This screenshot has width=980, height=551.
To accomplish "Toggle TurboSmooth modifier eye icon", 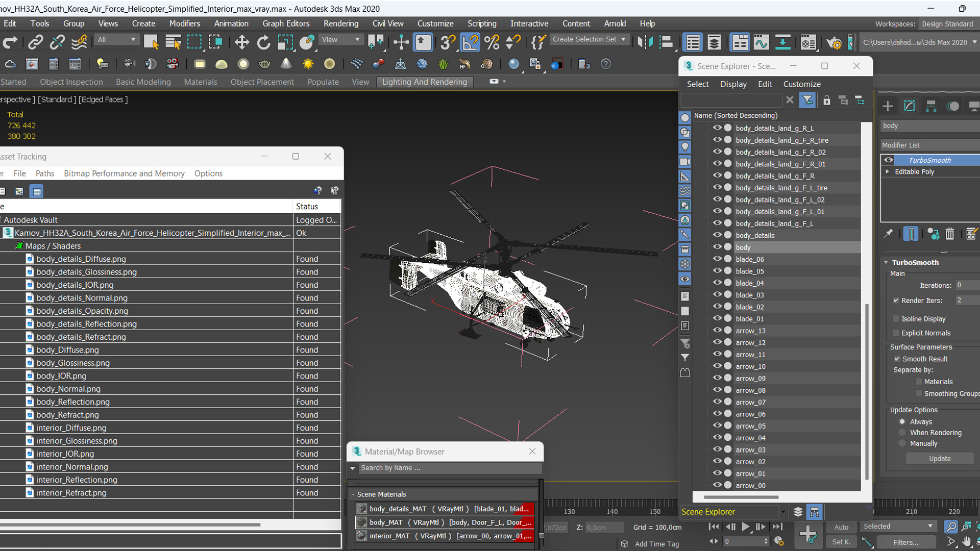I will coord(889,160).
